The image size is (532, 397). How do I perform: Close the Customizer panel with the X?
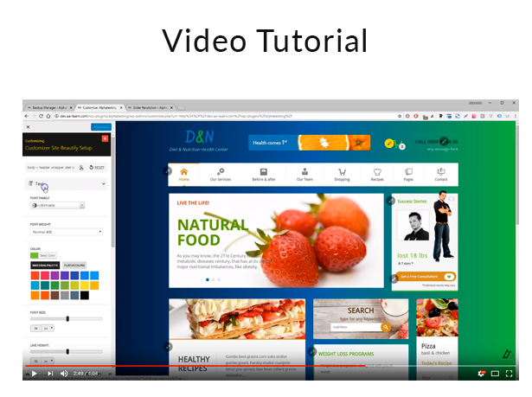(x=106, y=138)
